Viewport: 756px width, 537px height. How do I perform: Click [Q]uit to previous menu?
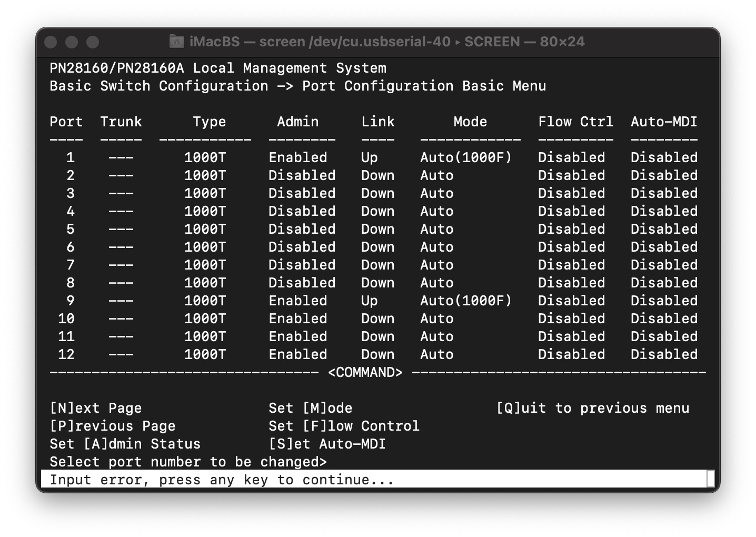coord(593,408)
